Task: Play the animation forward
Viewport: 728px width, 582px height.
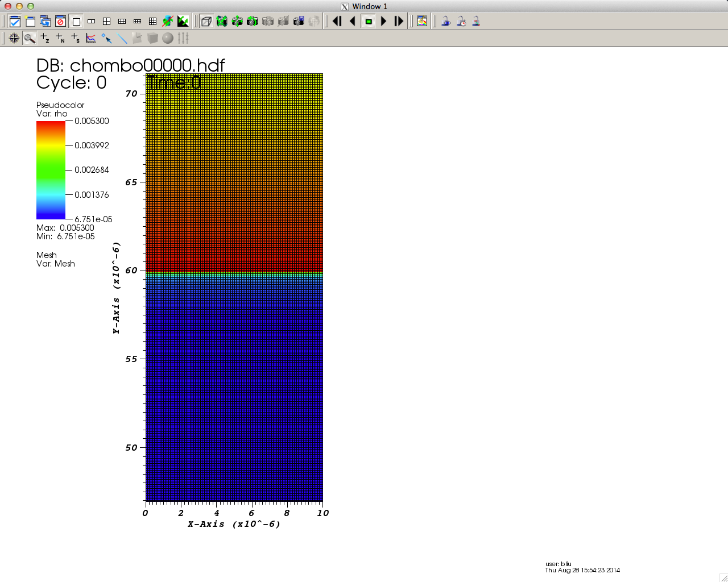Action: [x=384, y=22]
